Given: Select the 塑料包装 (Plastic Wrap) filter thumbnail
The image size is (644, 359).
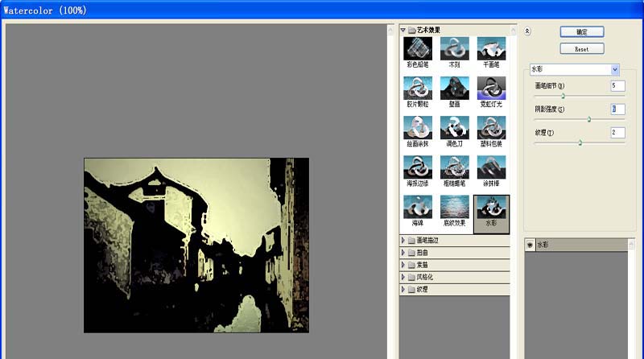Looking at the screenshot, I should pos(491,128).
